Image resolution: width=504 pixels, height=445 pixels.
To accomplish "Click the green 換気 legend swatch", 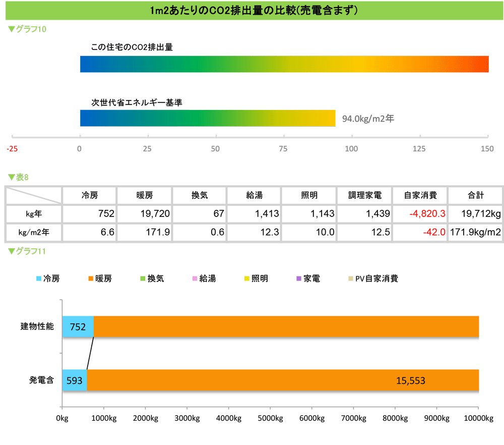I will [x=143, y=279].
